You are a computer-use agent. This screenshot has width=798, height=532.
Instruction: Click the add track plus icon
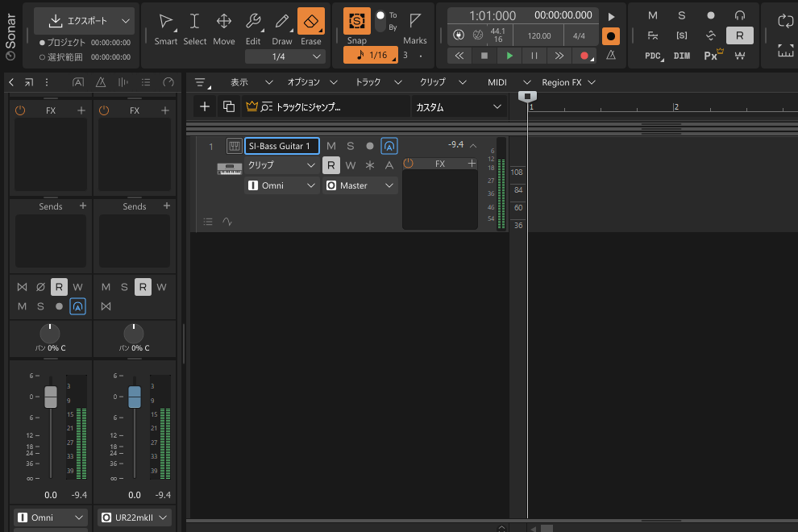click(x=205, y=106)
